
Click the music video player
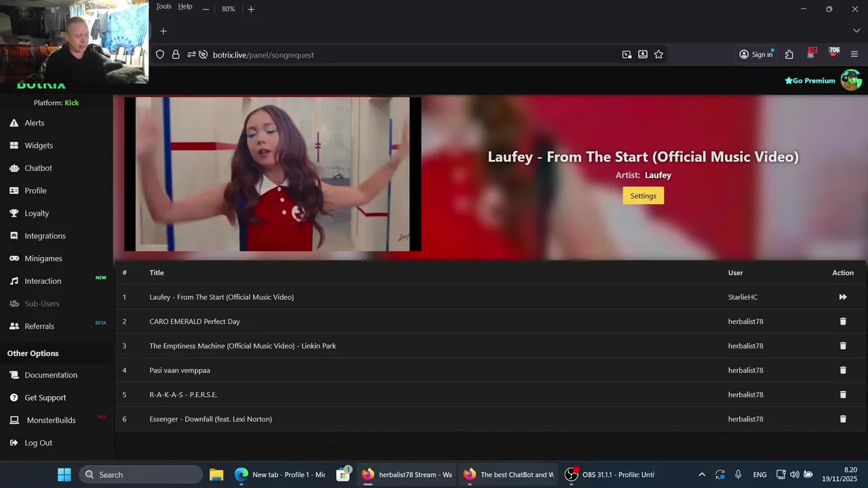pyautogui.click(x=273, y=174)
